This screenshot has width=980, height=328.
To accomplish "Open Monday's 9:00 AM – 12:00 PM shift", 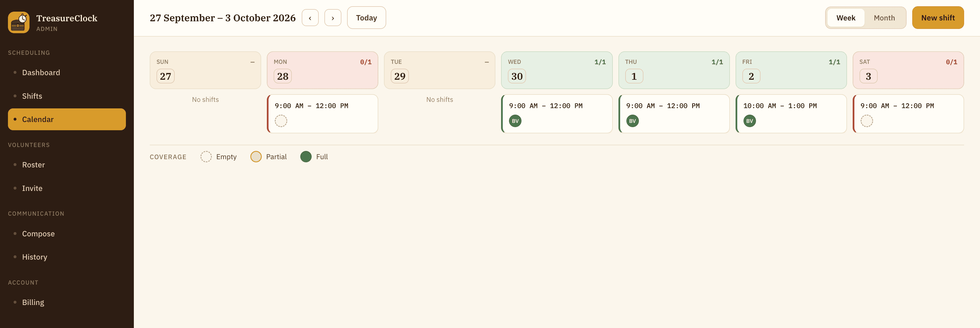I will click(323, 114).
